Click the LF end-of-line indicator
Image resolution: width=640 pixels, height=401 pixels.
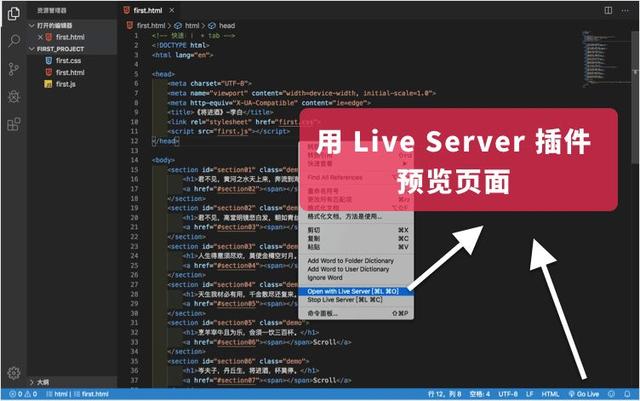pyautogui.click(x=529, y=394)
